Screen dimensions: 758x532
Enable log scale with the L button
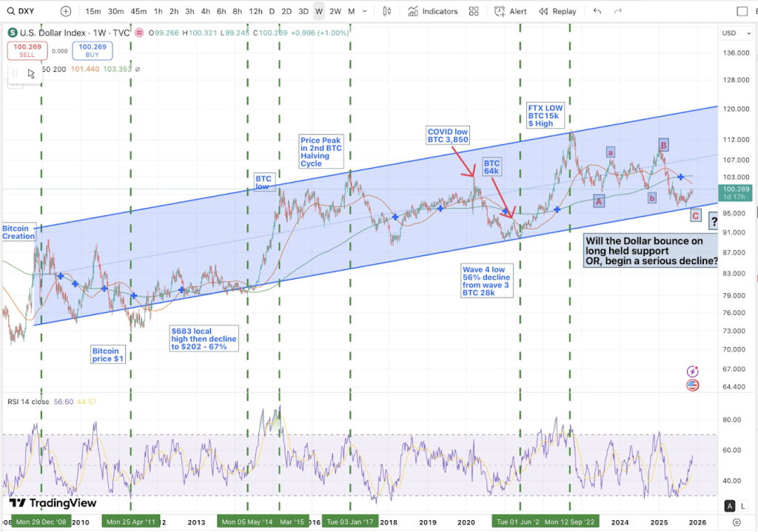pos(743,506)
